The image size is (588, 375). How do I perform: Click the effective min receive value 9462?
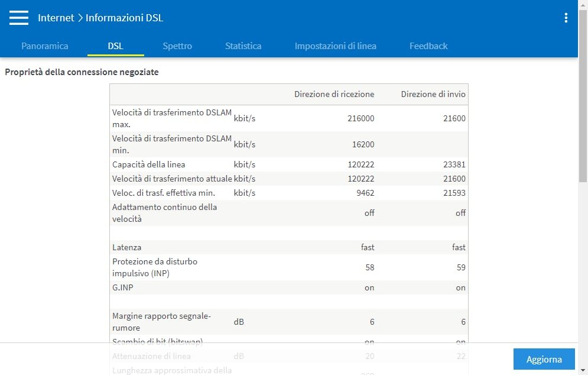[x=365, y=193]
